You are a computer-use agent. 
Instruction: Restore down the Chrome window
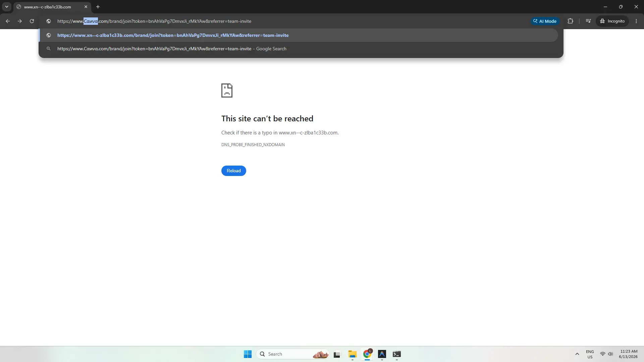[x=621, y=7]
